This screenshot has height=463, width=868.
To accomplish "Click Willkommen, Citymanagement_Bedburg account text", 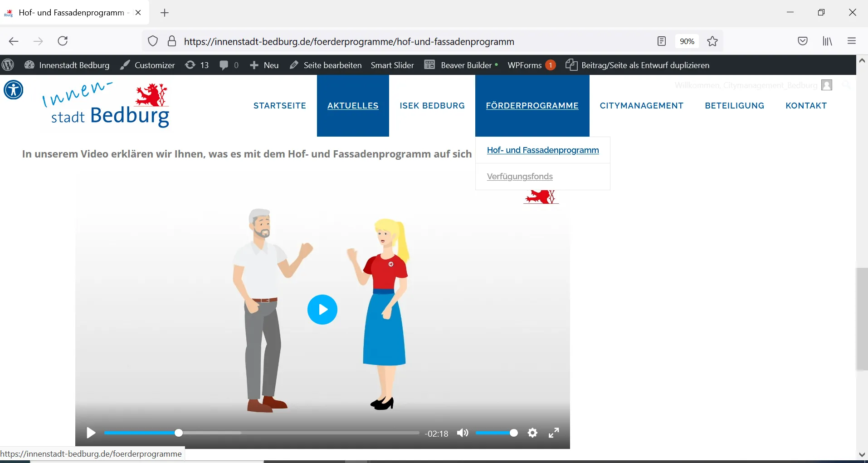I will pos(746,85).
